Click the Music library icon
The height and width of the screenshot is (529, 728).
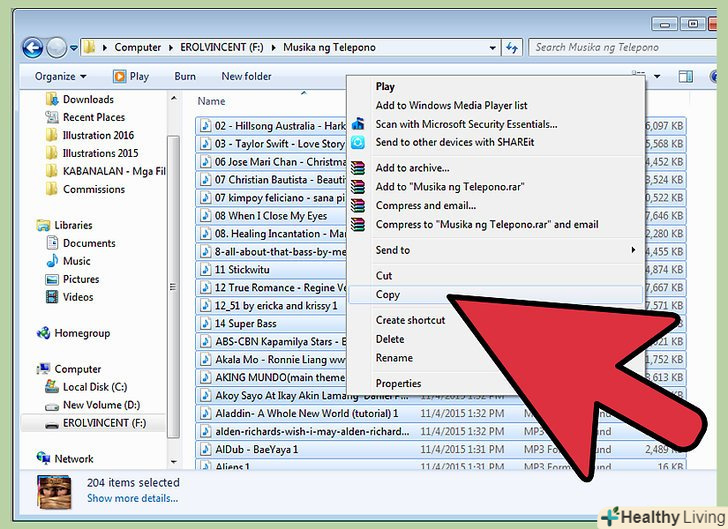tap(52, 261)
